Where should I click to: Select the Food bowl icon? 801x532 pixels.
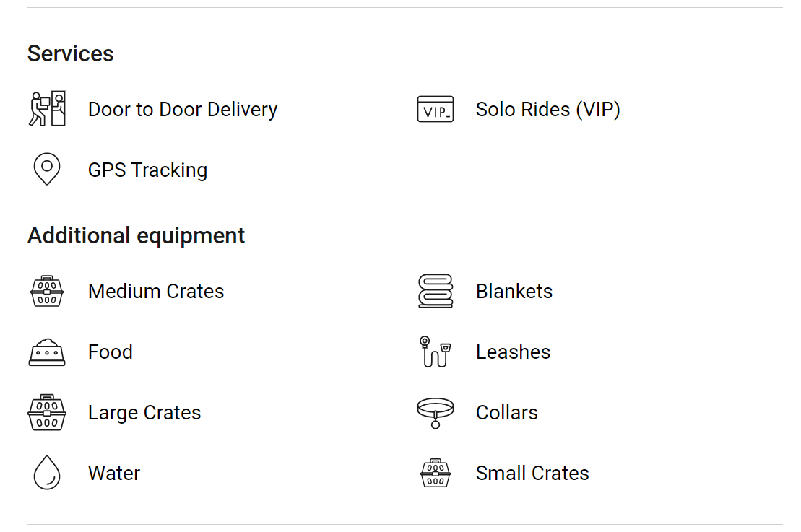[47, 352]
